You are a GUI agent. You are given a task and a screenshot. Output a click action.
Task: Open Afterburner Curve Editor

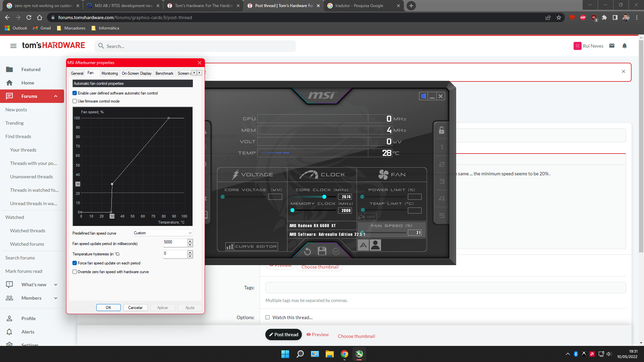(252, 247)
